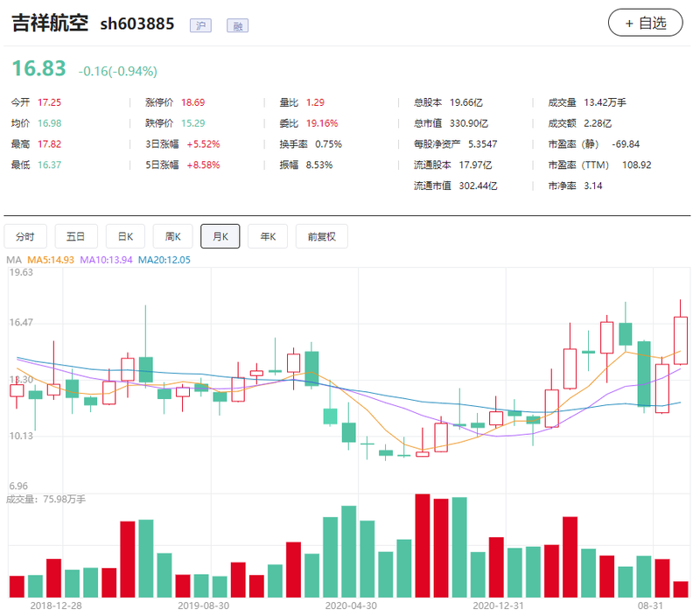
Task: Click the 2019-08-30 date axis label
Action: (x=204, y=605)
